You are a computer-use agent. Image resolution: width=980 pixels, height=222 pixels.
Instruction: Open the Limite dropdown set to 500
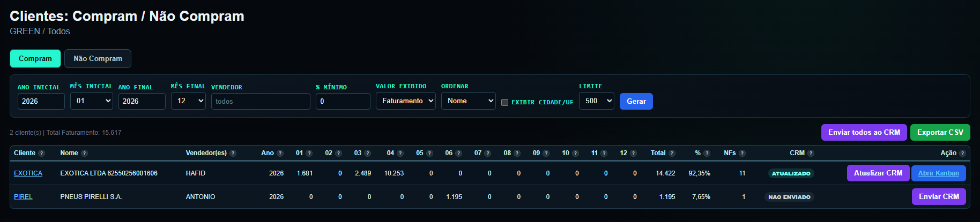(x=597, y=101)
